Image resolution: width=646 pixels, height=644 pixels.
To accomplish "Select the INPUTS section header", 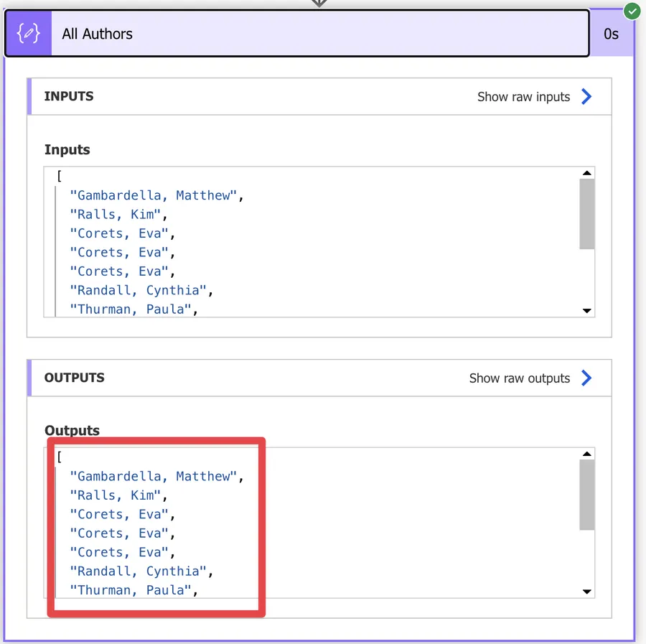I will pyautogui.click(x=70, y=96).
